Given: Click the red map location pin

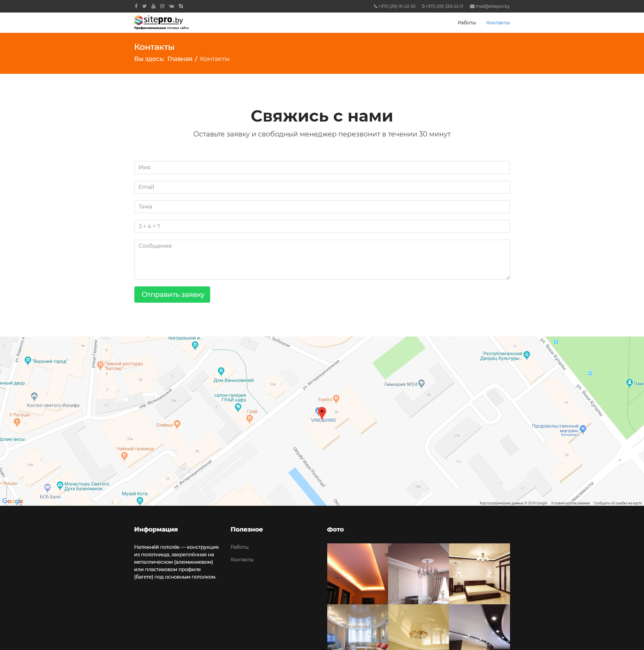Looking at the screenshot, I should click(x=322, y=412).
